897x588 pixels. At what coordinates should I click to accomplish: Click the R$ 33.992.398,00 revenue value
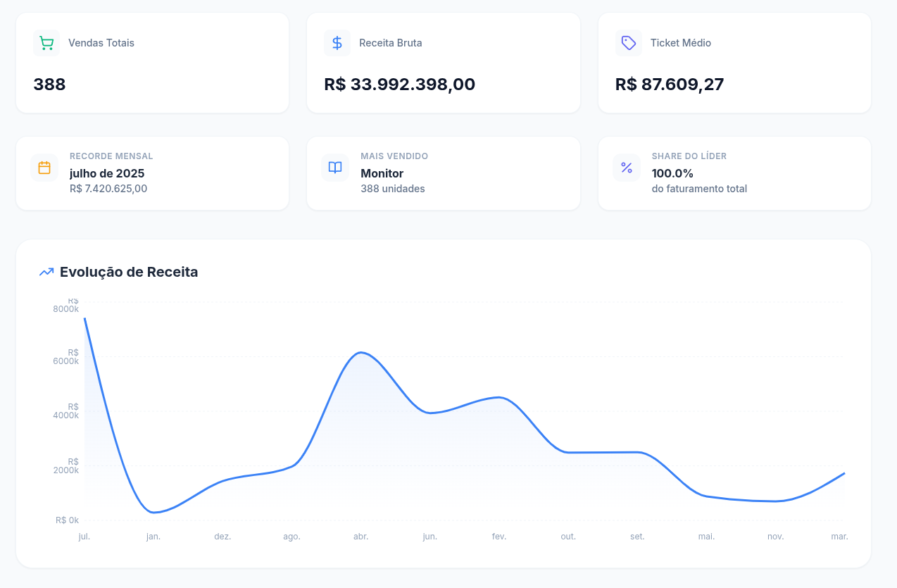pos(400,85)
